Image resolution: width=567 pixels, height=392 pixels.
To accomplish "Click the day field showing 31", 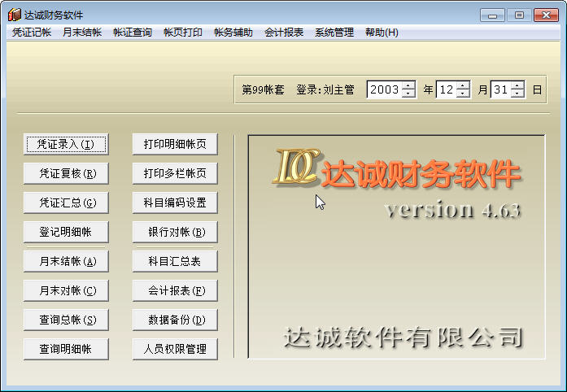I will (x=501, y=89).
